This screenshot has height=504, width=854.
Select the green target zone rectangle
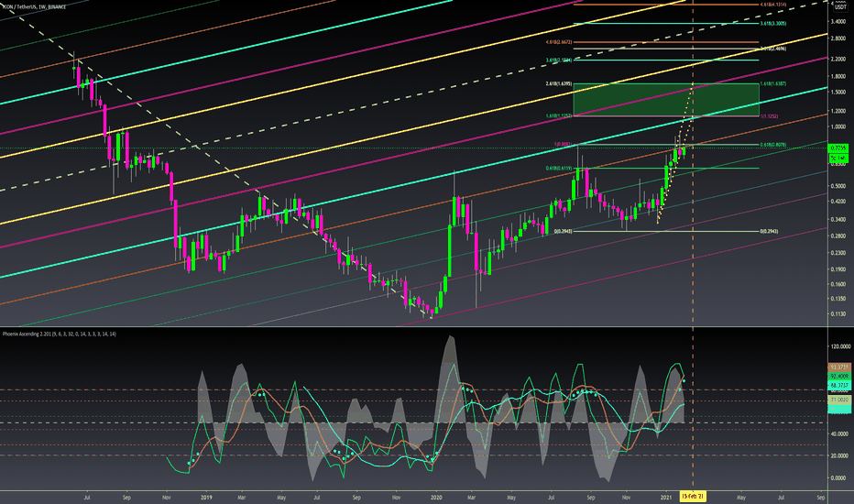pos(666,100)
